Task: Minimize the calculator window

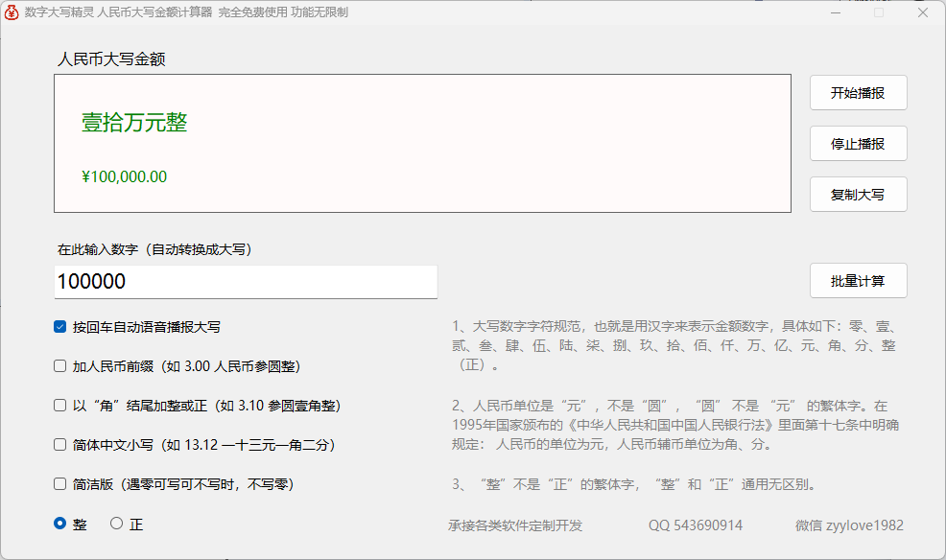Action: coord(836,12)
